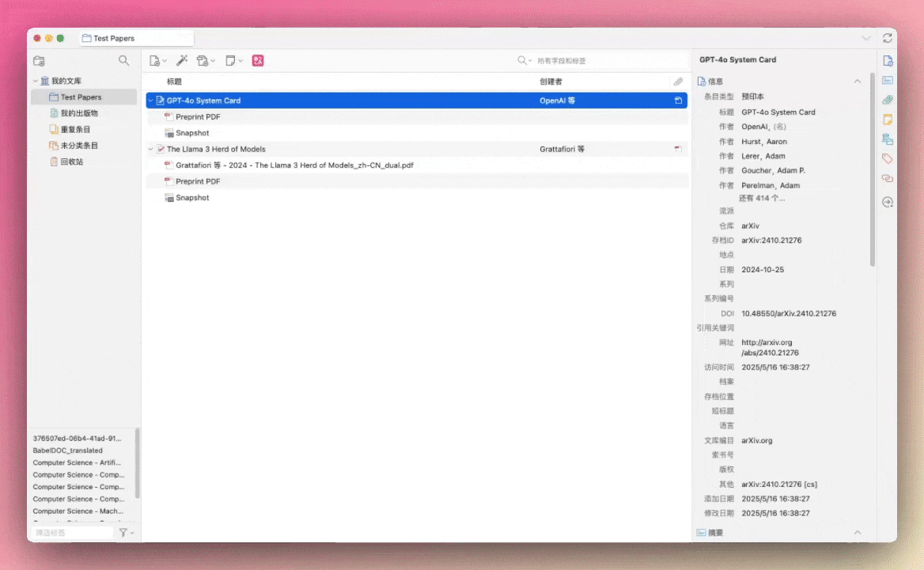Viewport: 924px width, 570px height.
Task: Click PDF indicator icon on Llama 3 row
Action: [678, 149]
